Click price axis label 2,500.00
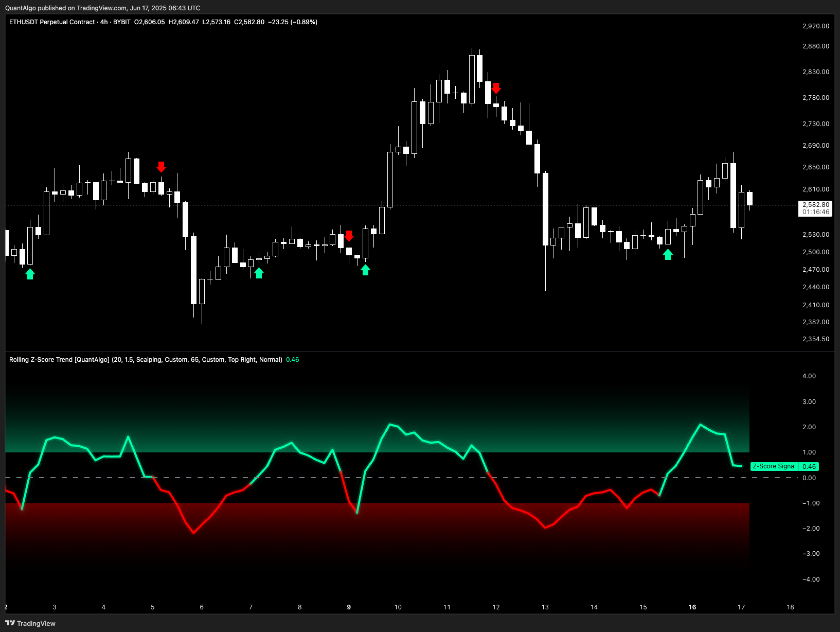840x632 pixels. pyautogui.click(x=816, y=252)
